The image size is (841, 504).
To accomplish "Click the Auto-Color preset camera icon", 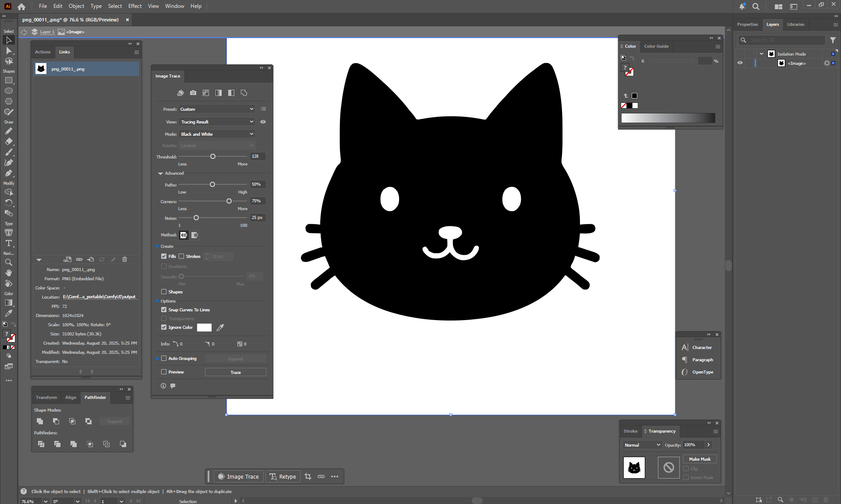I will click(x=193, y=93).
